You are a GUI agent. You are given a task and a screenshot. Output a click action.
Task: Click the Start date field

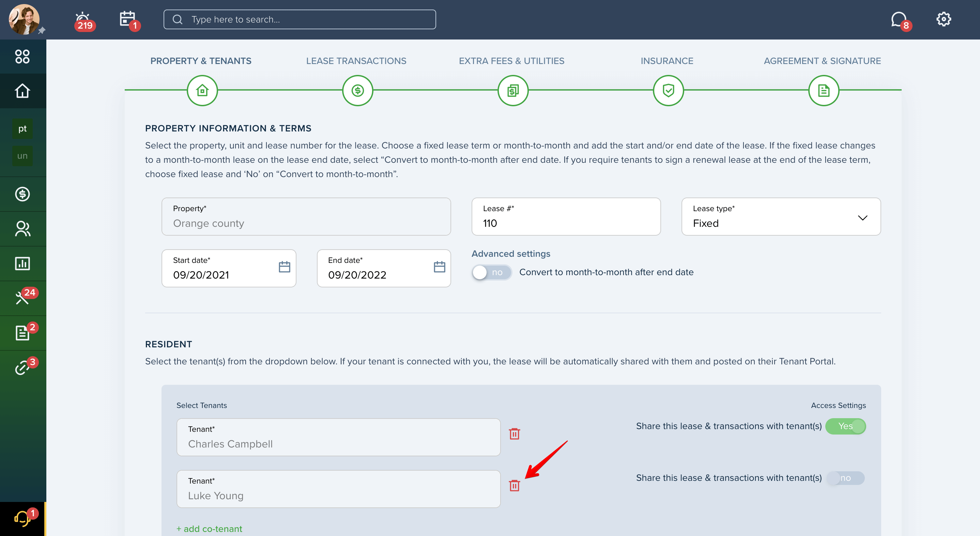coord(229,268)
